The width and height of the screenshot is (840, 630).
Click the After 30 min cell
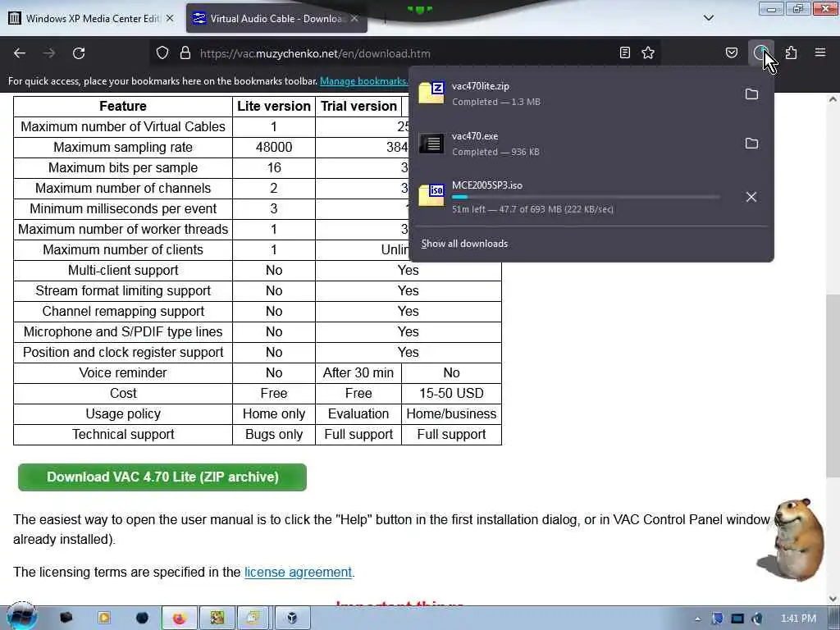[358, 373]
